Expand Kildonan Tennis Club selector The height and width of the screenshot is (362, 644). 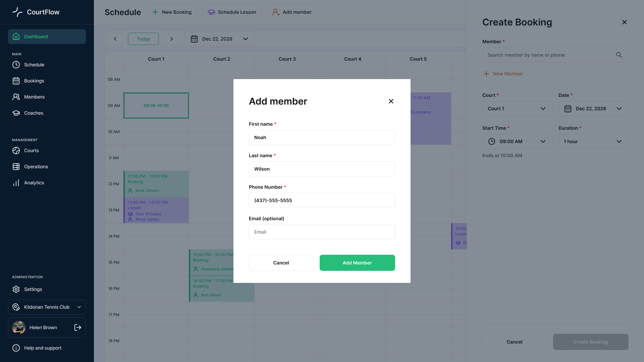pos(79,307)
